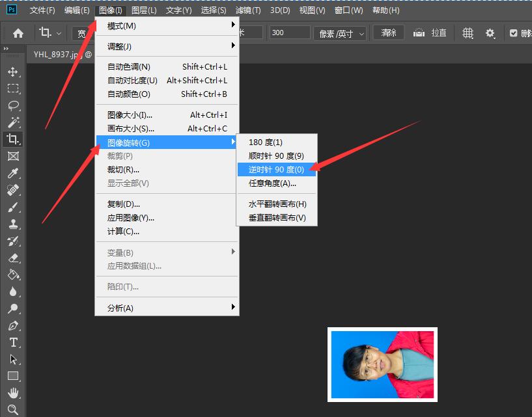
Task: Pick the Zoom tool
Action: (x=13, y=410)
